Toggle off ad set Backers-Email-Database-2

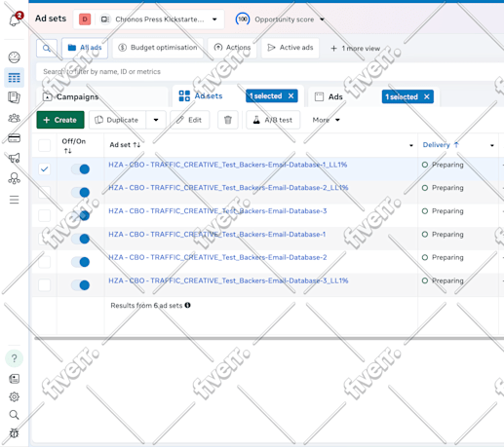[x=80, y=262]
